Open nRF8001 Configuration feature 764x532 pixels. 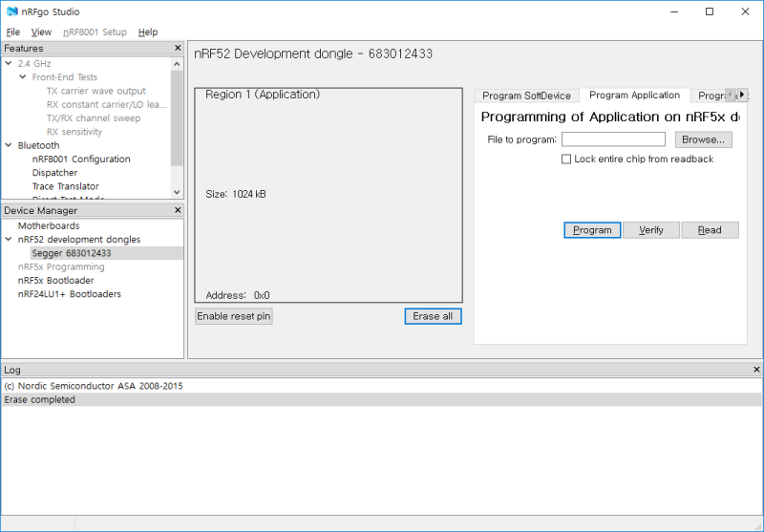pyautogui.click(x=81, y=159)
